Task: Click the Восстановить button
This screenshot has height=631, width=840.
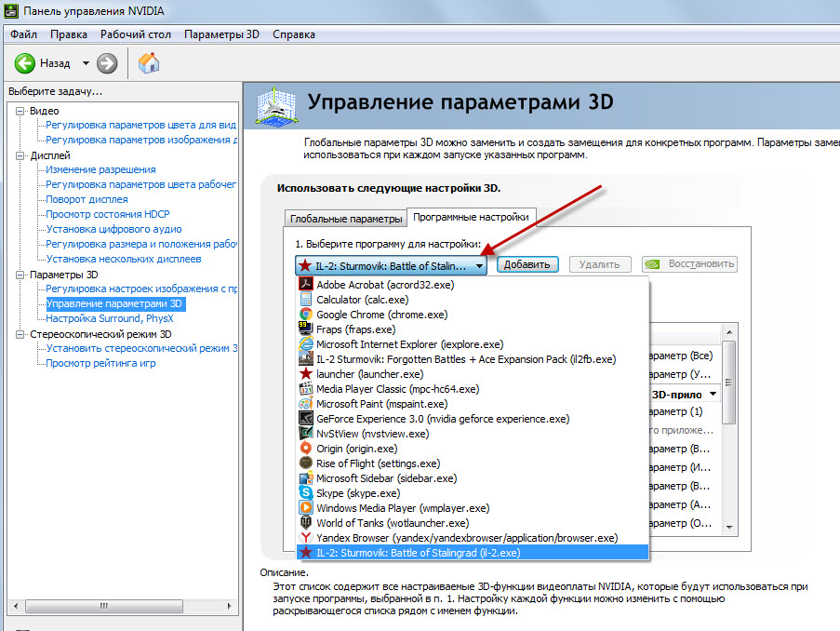Action: (690, 264)
